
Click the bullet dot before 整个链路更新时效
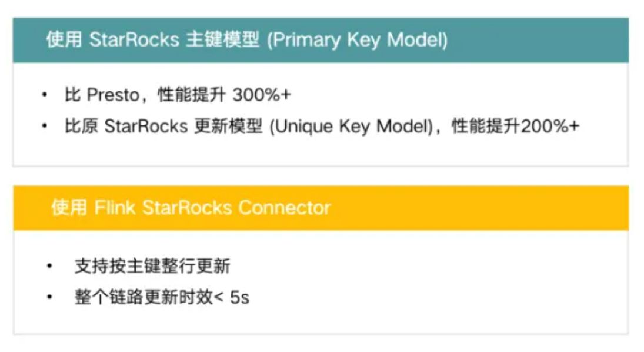click(x=49, y=297)
